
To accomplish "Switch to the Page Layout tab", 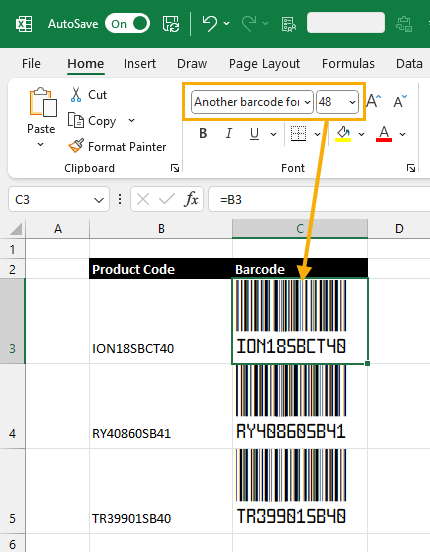I will [x=264, y=64].
